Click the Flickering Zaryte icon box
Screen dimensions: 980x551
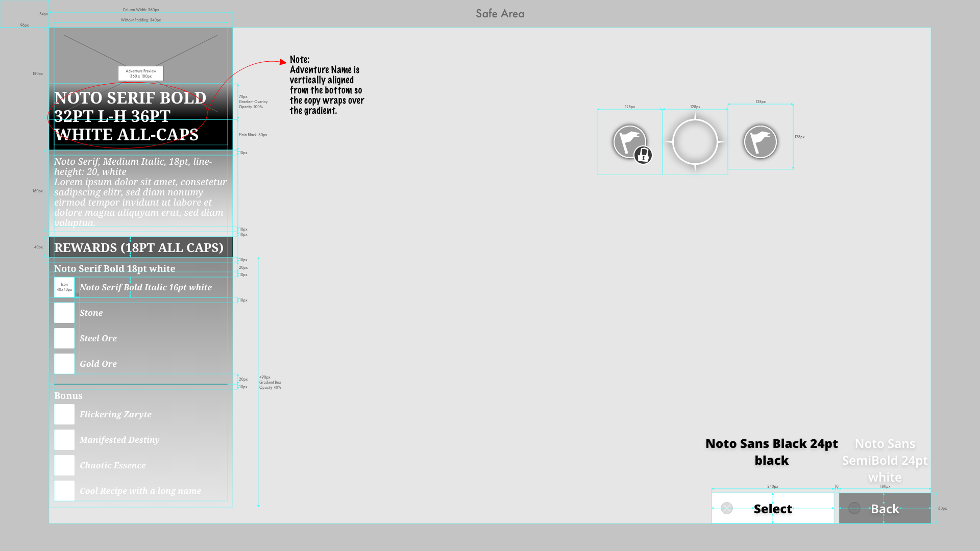click(x=64, y=414)
